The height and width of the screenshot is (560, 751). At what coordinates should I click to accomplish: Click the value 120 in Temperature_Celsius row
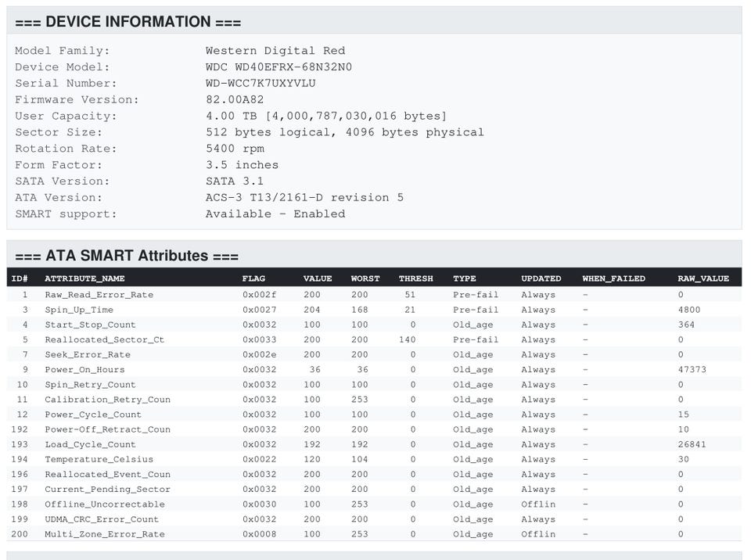[312, 459]
